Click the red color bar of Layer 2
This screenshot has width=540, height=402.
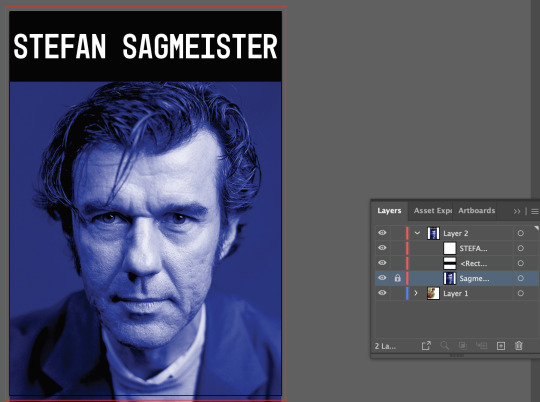pyautogui.click(x=407, y=233)
